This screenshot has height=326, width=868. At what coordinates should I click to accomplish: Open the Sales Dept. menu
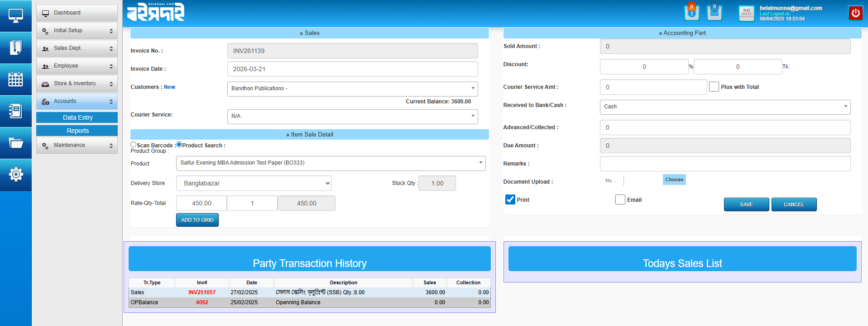pos(77,48)
